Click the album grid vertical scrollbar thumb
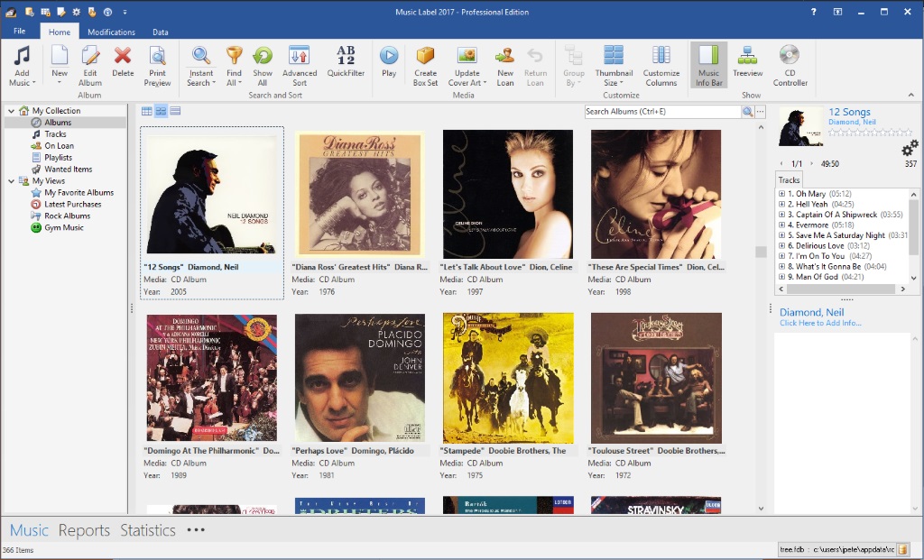Screen dimensions: 924x560 [761, 252]
